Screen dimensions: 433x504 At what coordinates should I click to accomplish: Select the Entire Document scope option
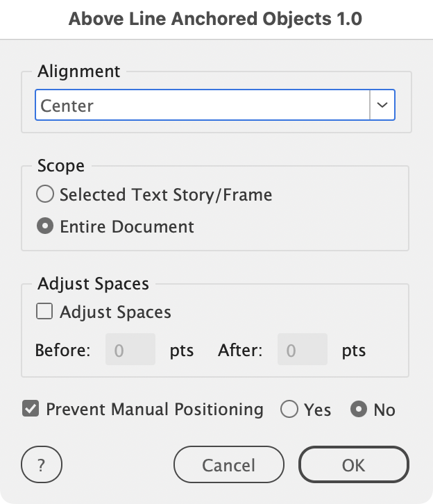45,227
